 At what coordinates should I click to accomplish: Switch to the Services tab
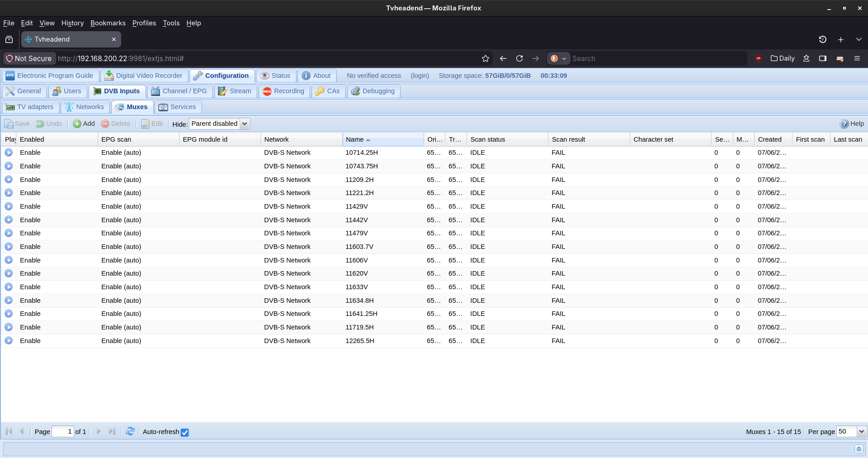tap(178, 107)
